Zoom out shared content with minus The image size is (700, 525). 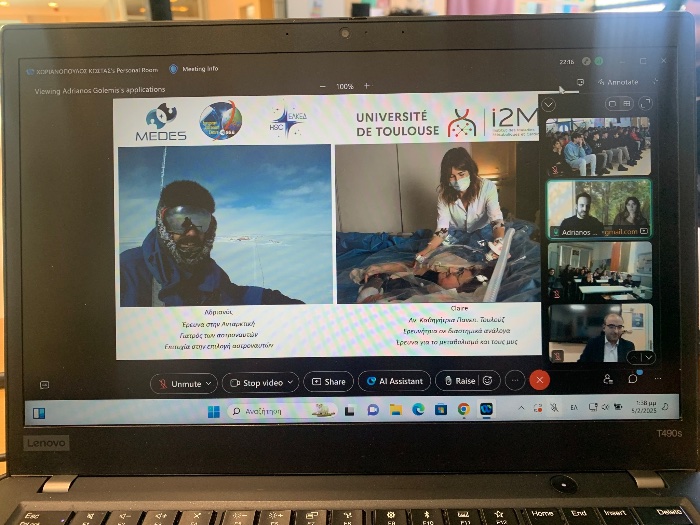click(322, 86)
